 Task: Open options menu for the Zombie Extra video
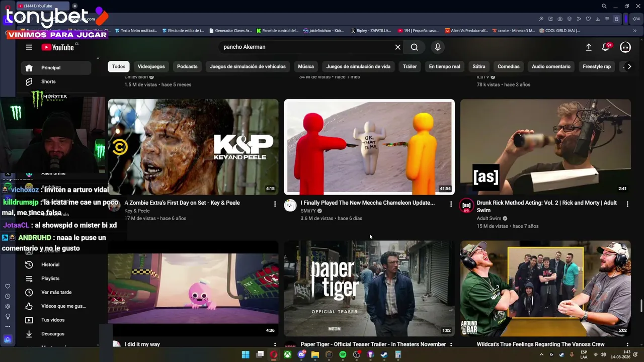(275, 204)
